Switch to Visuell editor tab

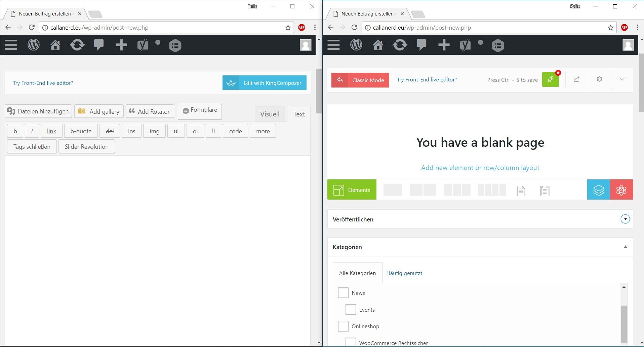(x=270, y=114)
